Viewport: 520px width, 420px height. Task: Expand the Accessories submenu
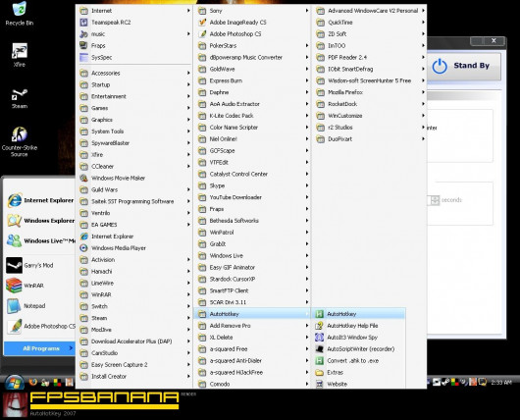click(x=135, y=73)
